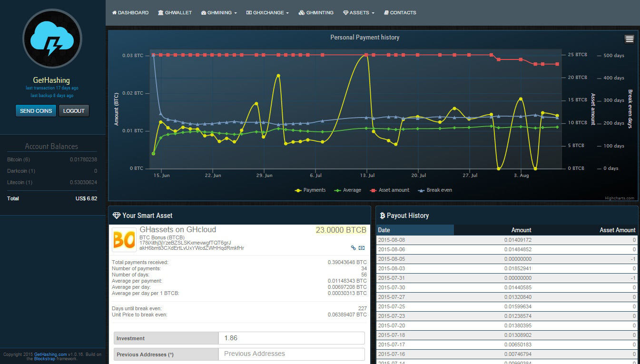Click the bitcoin icon beside Payout History
This screenshot has height=364, width=640.
[x=382, y=216]
